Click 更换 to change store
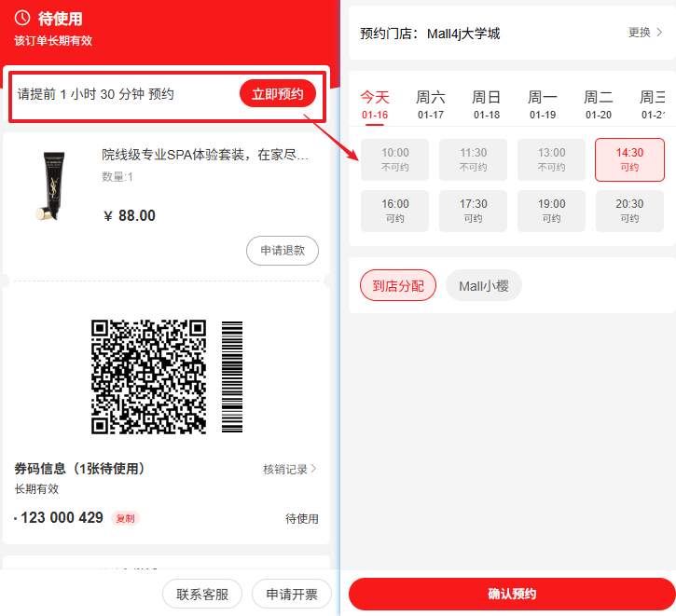Image resolution: width=676 pixels, height=616 pixels. [x=640, y=33]
